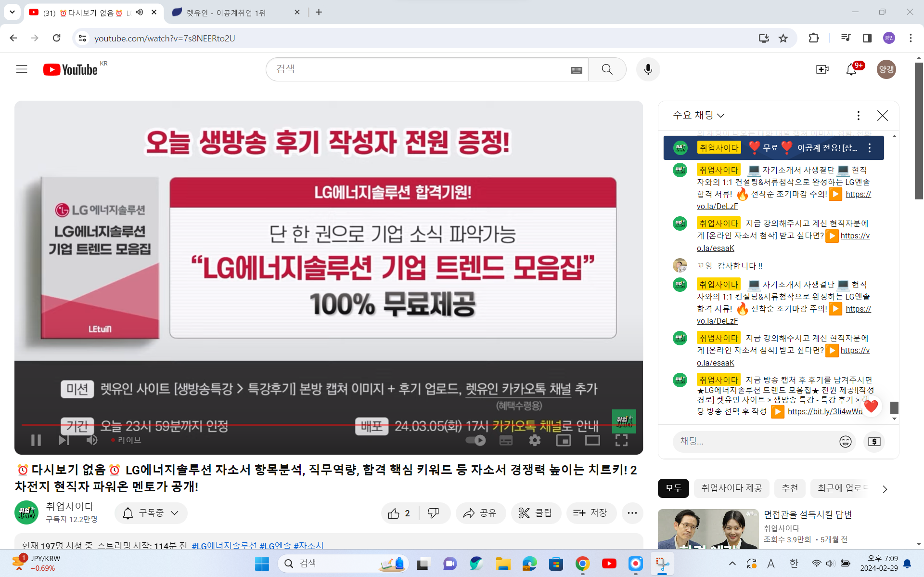924x577 pixels.
Task: Toggle video subtitles/captions
Action: [506, 440]
